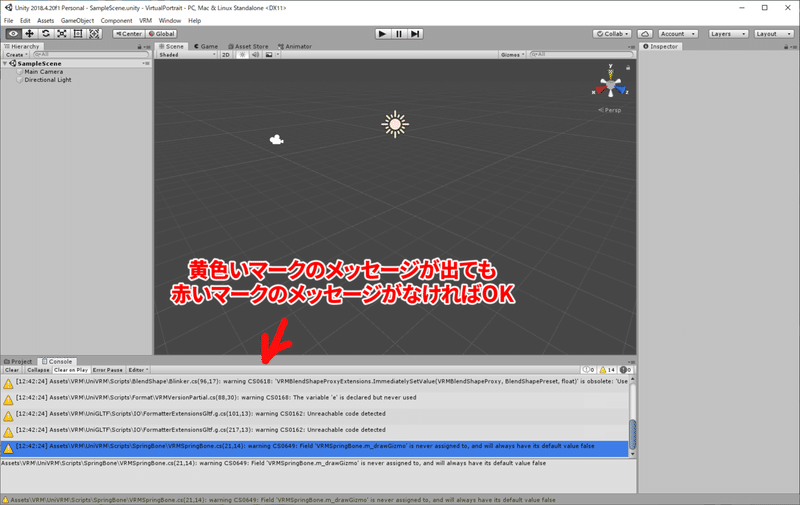Click the red X axis cone
Screen dimensions: 800x505
pyautogui.click(x=600, y=90)
